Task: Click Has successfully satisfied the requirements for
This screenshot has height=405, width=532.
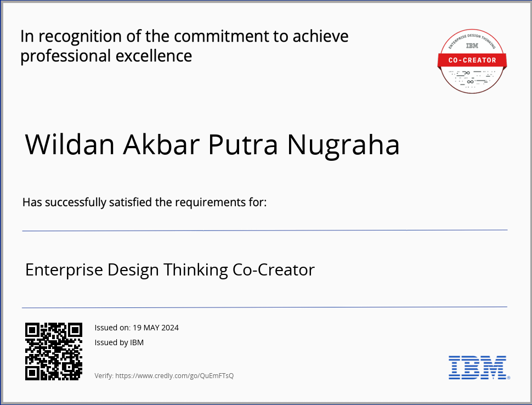Action: point(145,203)
